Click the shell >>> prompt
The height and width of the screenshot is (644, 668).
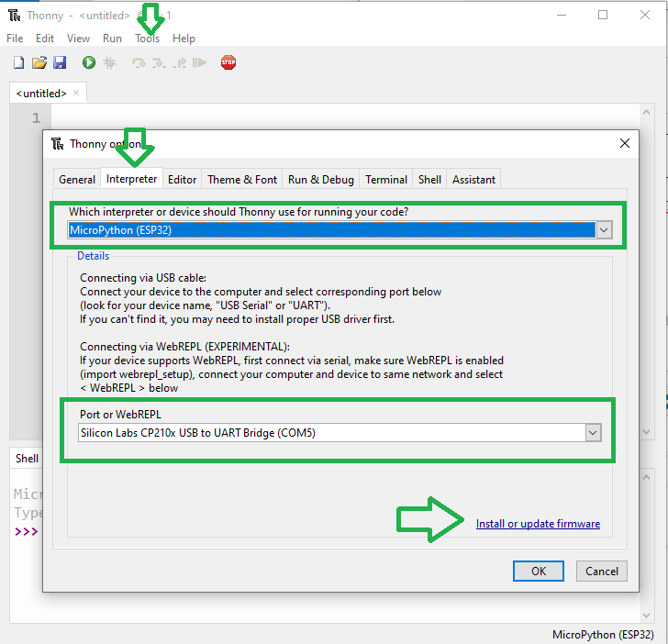[26, 531]
